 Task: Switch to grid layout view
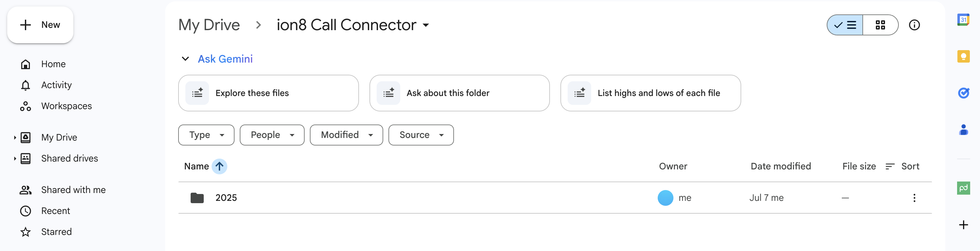click(x=880, y=25)
